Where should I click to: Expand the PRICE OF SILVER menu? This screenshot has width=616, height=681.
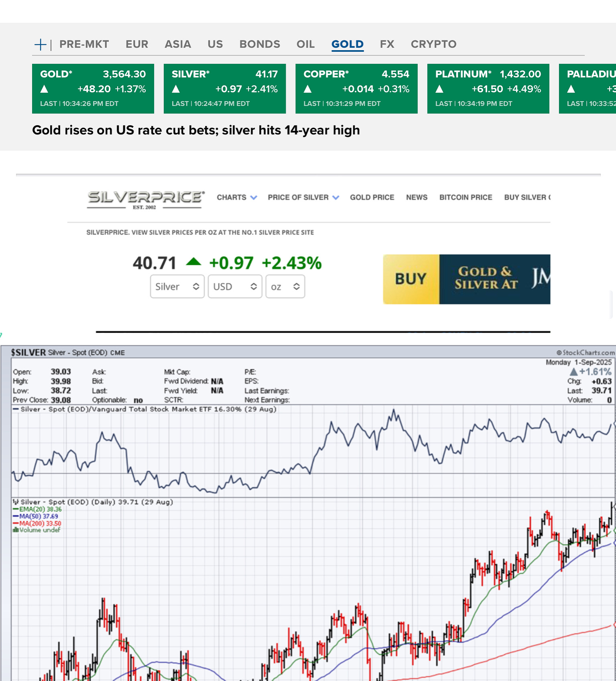pyautogui.click(x=303, y=197)
